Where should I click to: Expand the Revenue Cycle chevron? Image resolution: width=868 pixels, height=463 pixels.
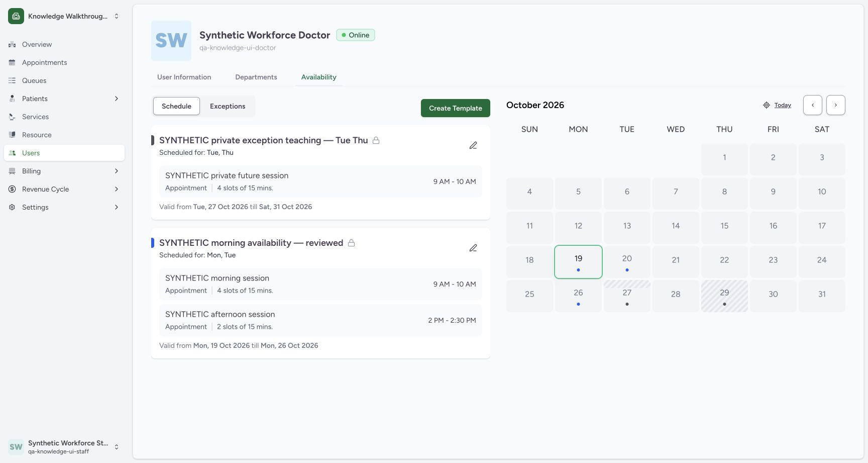(117, 189)
